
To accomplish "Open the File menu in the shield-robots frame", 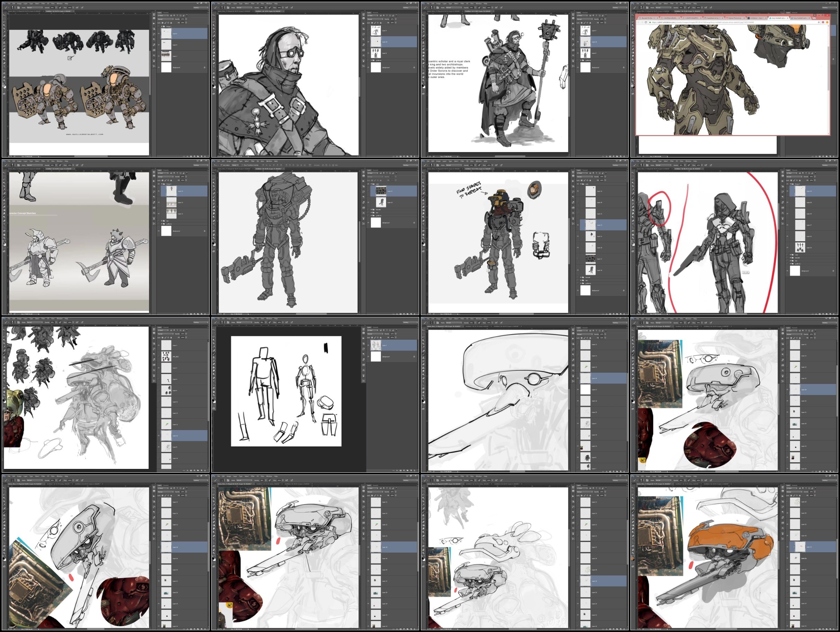I will (x=9, y=4).
